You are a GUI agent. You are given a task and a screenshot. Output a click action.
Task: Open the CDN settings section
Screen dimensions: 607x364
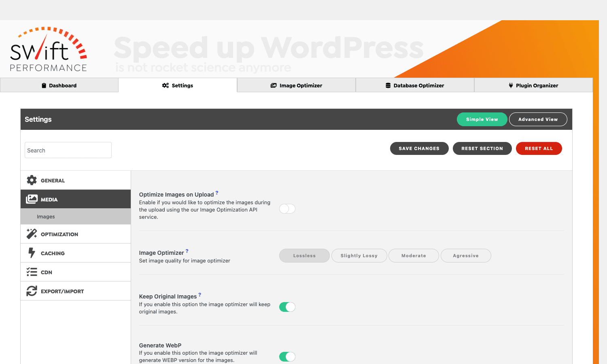pos(76,272)
